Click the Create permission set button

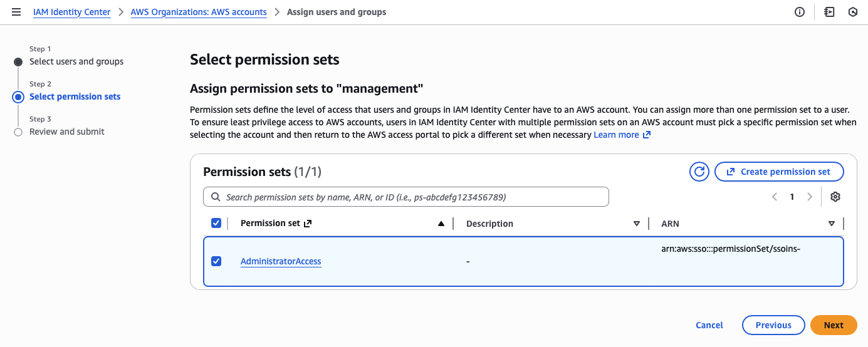(x=778, y=172)
